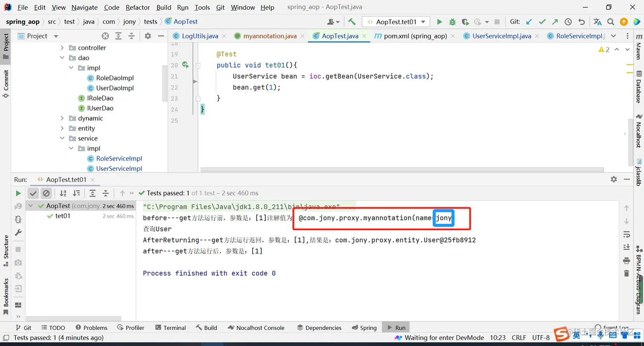Switch to the pom.xml (spring_aop) tab
Screen dimensions: 644x346
click(415, 36)
